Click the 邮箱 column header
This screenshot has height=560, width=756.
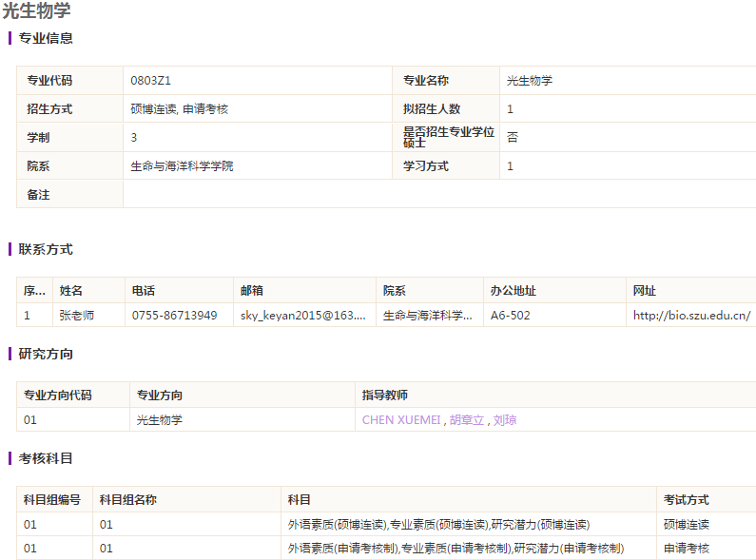point(252,291)
